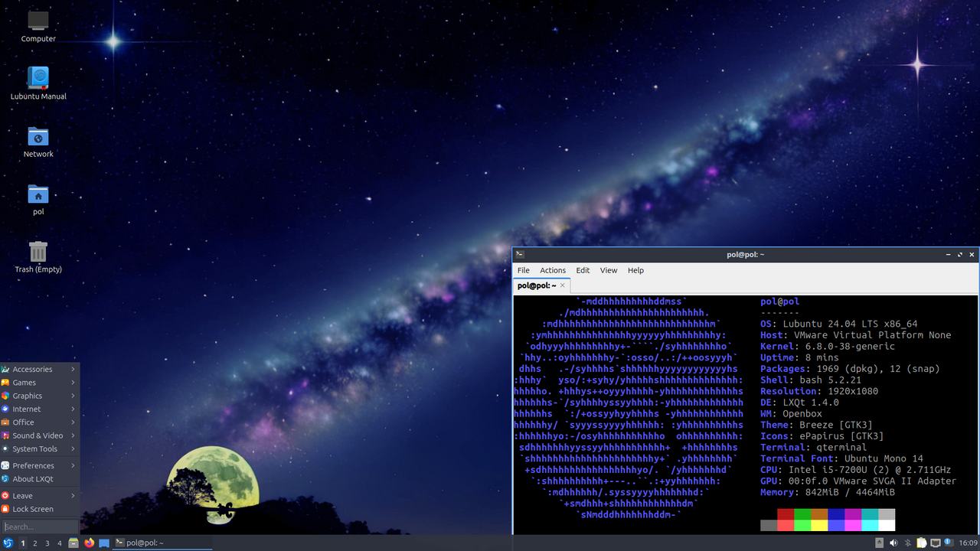Click the 'OS: Lubuntu 24.04 LTS x86_64' line
Screen dimensions: 980x551
point(839,324)
